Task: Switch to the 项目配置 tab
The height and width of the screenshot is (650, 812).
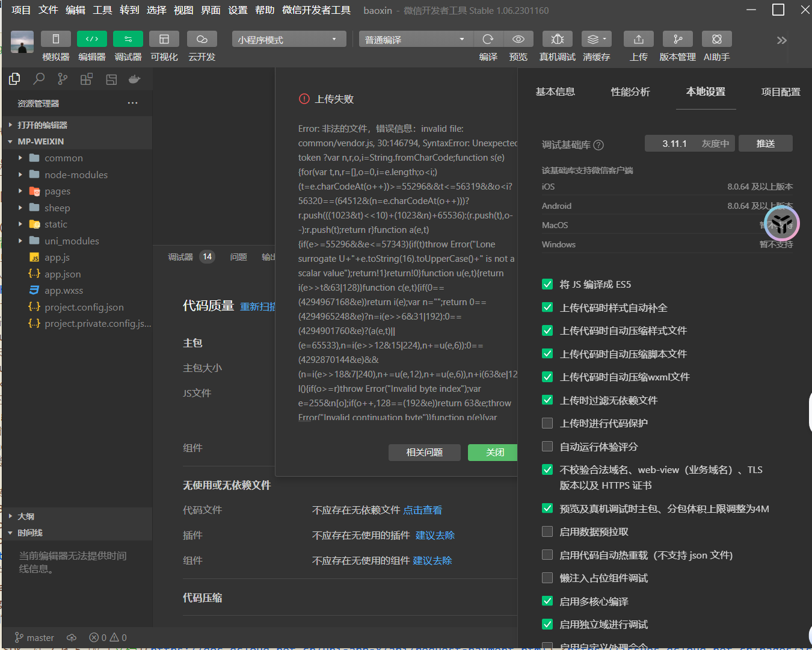Action: pos(781,91)
